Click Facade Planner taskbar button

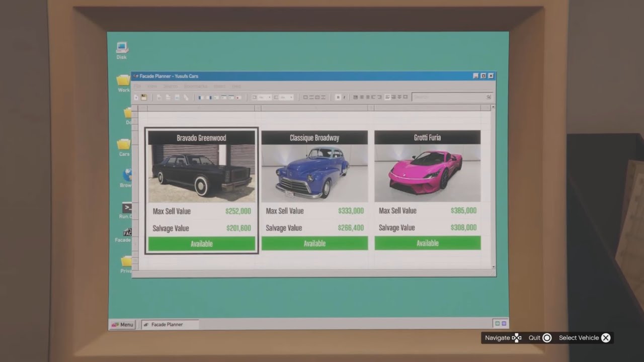170,324
